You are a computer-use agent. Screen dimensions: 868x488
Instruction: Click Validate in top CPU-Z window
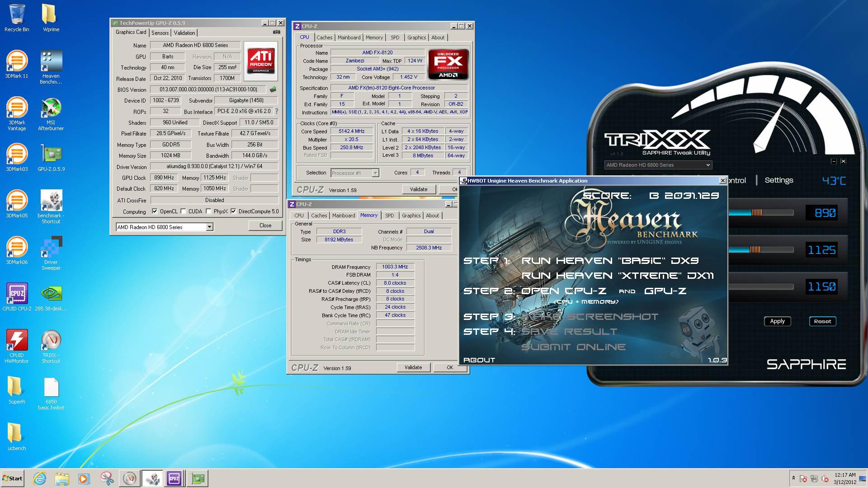(419, 189)
